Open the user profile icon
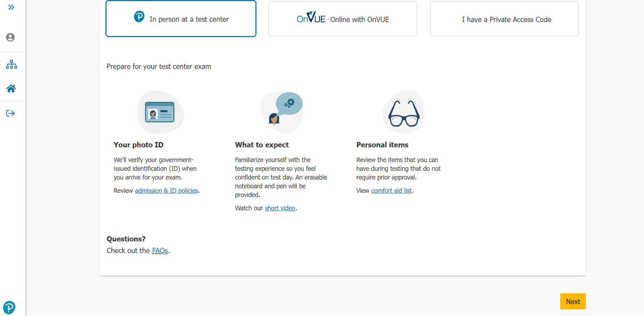Viewport: 644px width, 316px height. point(10,37)
